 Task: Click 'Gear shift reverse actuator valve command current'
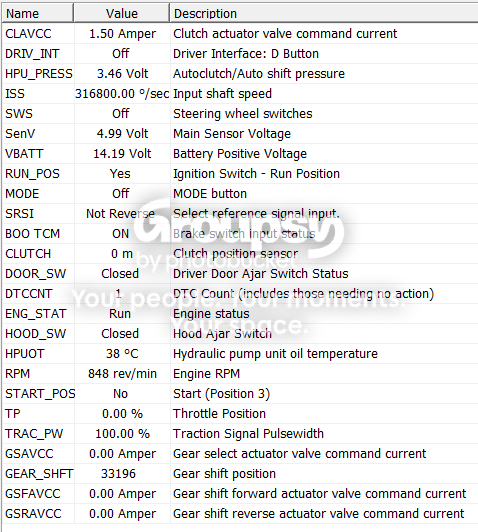tap(319, 514)
